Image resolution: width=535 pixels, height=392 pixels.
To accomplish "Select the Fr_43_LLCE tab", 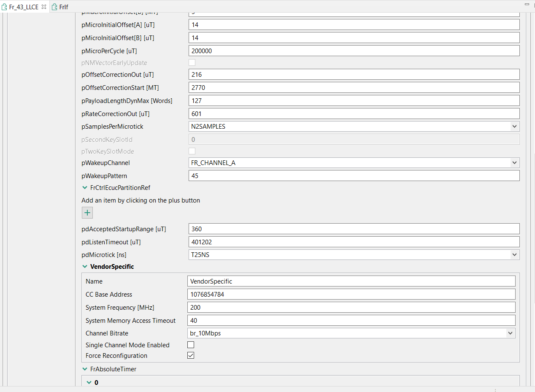I will point(23,7).
